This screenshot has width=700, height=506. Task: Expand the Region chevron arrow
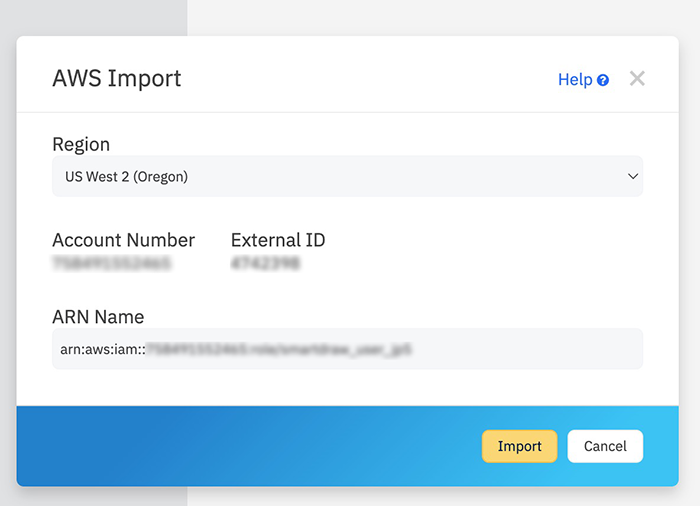[x=632, y=176]
